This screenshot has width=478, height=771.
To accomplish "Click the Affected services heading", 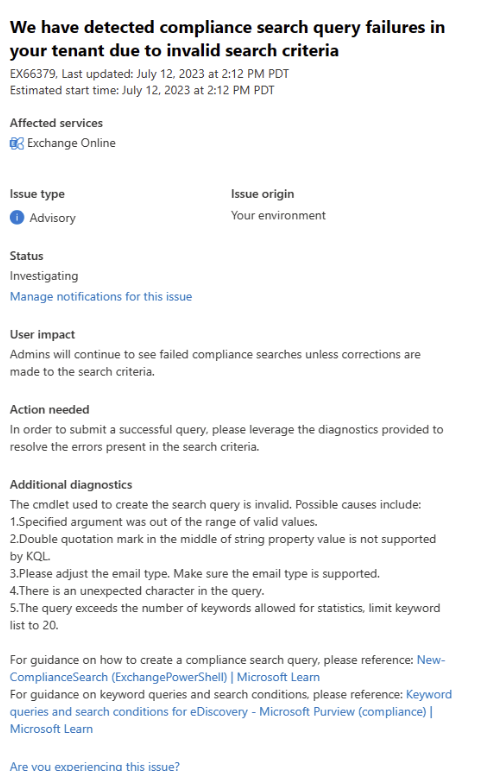I will pos(57,123).
